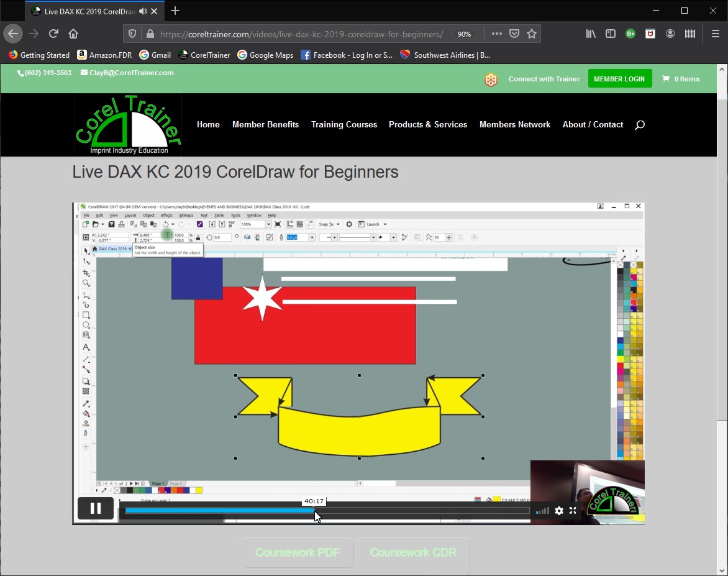Open the shopping cart 0 Items

coord(681,79)
